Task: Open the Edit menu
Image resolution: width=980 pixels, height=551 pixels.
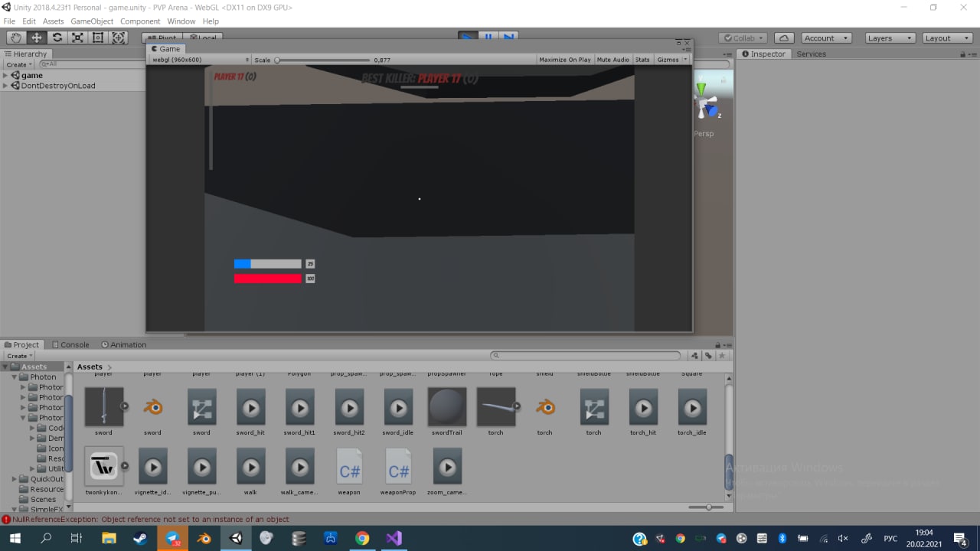Action: pos(29,21)
